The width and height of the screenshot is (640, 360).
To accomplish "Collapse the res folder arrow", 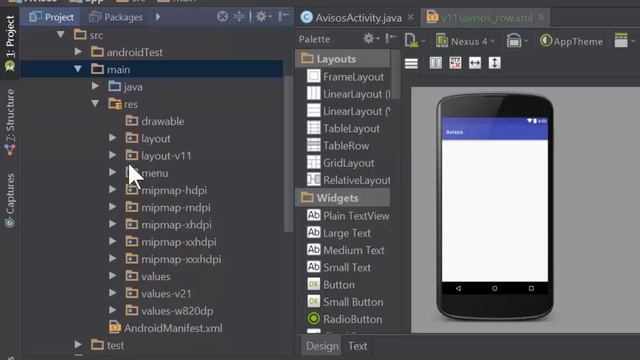I will pos(95,104).
